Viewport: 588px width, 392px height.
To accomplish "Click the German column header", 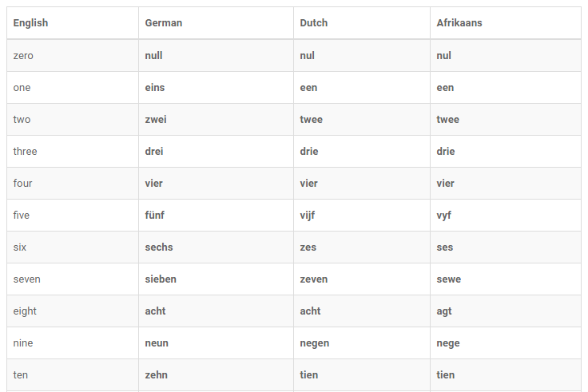I will (x=164, y=23).
